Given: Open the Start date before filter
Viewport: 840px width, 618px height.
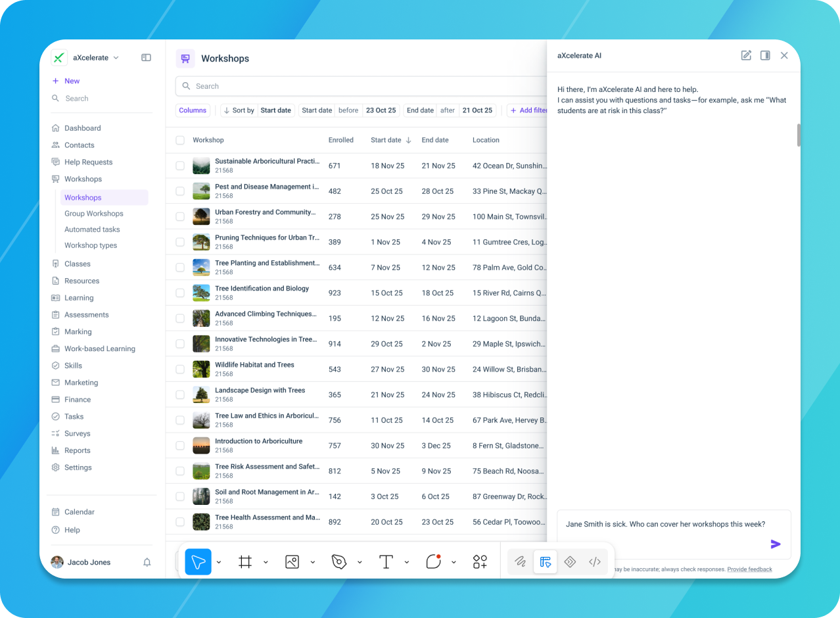Looking at the screenshot, I should (x=349, y=110).
